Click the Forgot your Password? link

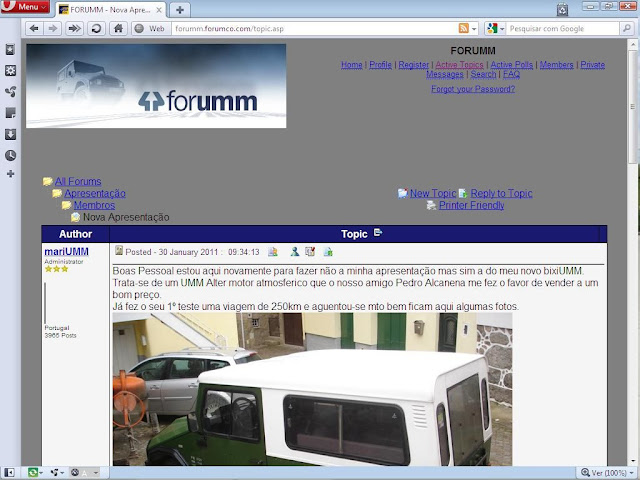473,89
